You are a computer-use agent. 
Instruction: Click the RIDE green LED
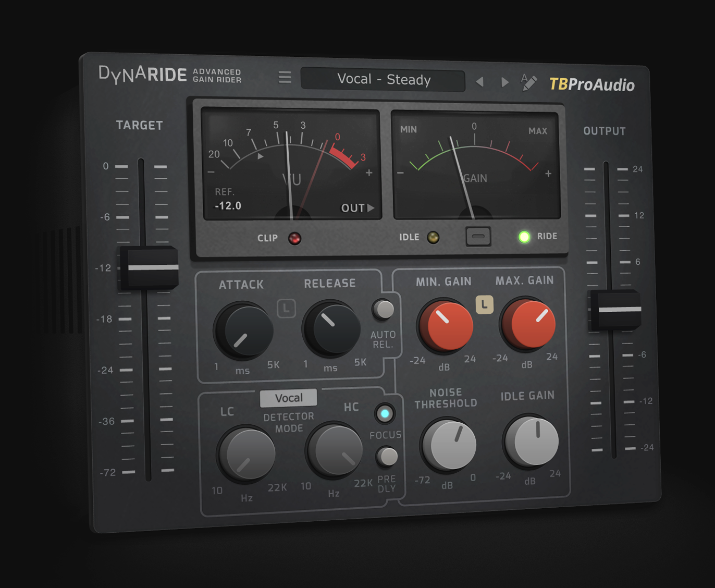pos(524,237)
